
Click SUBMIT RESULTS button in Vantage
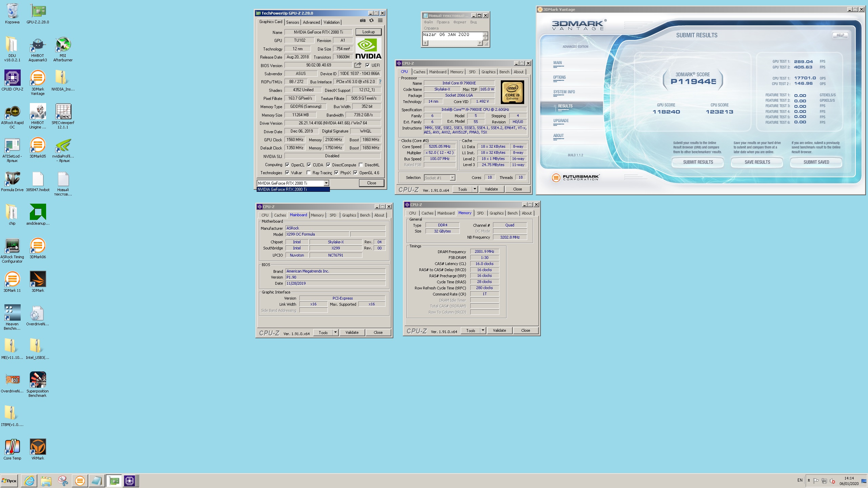pyautogui.click(x=698, y=162)
